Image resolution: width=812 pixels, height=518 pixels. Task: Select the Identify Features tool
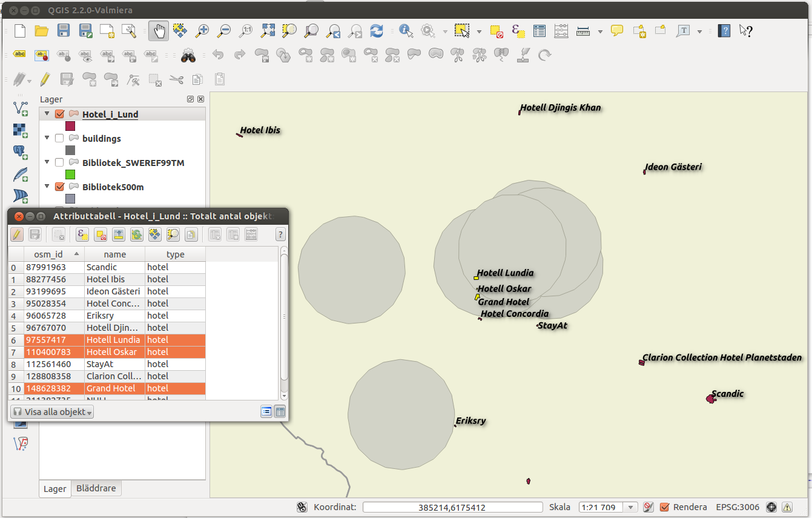click(406, 31)
